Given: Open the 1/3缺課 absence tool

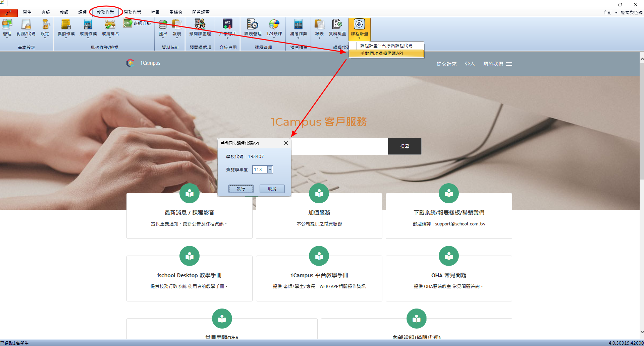Looking at the screenshot, I should [x=274, y=28].
